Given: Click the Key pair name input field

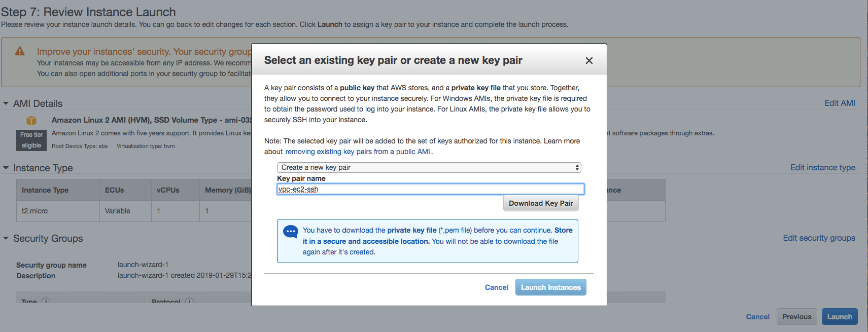Looking at the screenshot, I should 431,189.
